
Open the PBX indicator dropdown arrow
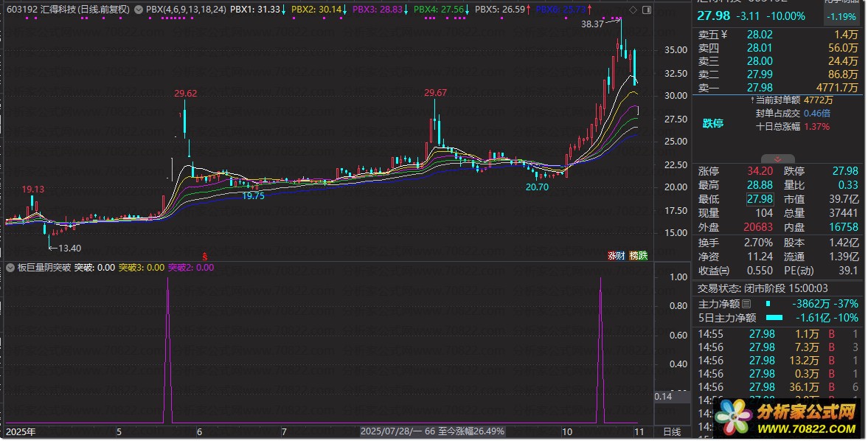point(139,10)
